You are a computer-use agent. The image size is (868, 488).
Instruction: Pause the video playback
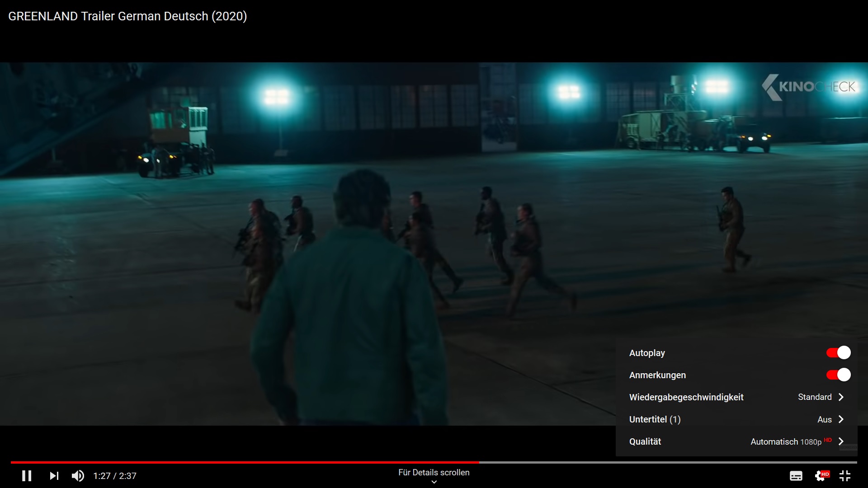tap(27, 476)
